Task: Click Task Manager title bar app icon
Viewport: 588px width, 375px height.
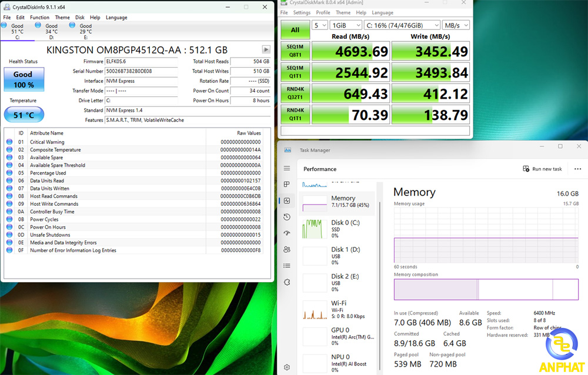Action: pyautogui.click(x=288, y=150)
